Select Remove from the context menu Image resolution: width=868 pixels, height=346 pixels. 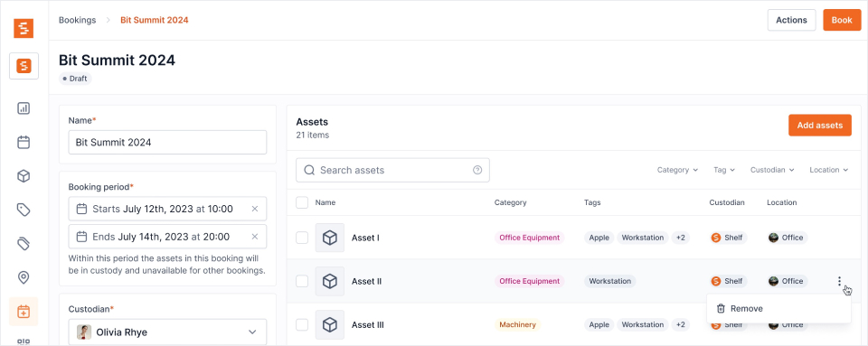pyautogui.click(x=778, y=308)
